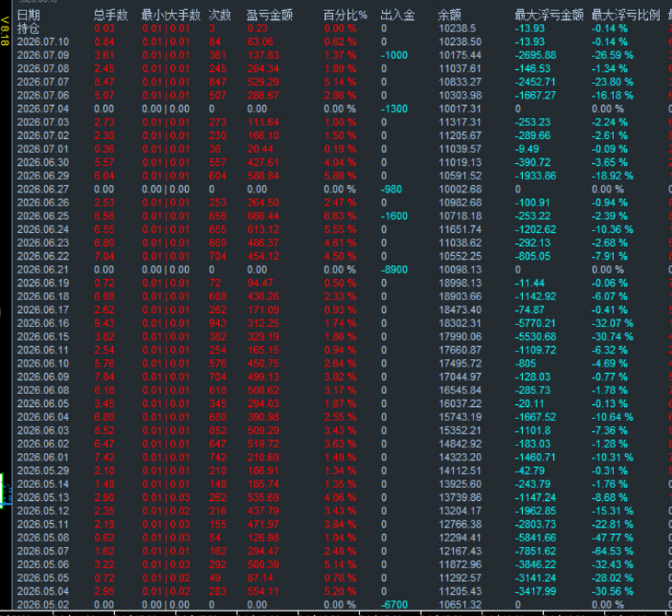672x616 pixels.
Task: Click the 盈亏金额 column header
Action: 270,16
